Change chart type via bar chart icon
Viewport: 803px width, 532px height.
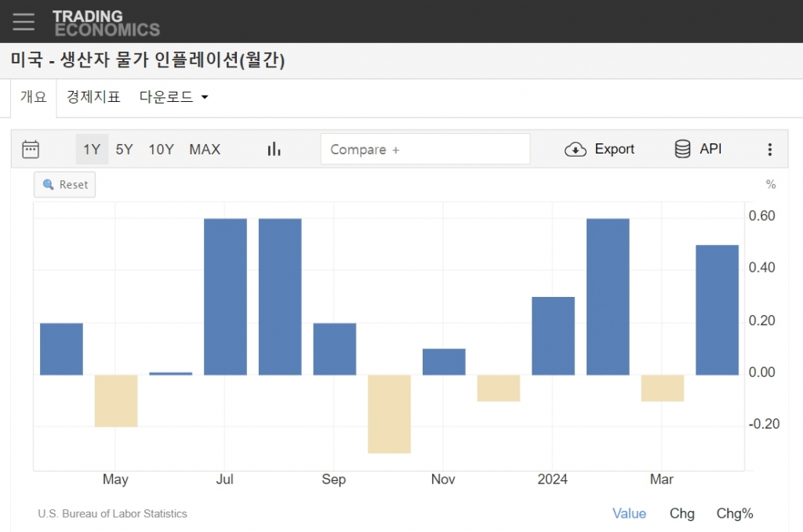[274, 149]
